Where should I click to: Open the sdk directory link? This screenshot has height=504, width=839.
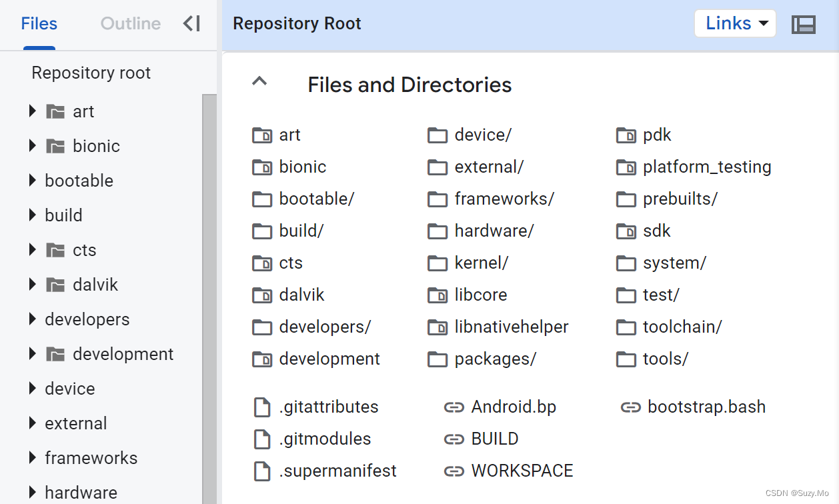(x=657, y=231)
